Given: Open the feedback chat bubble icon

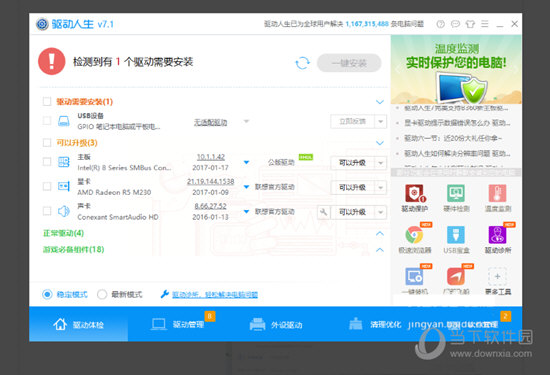Looking at the screenshot, I should (455, 24).
